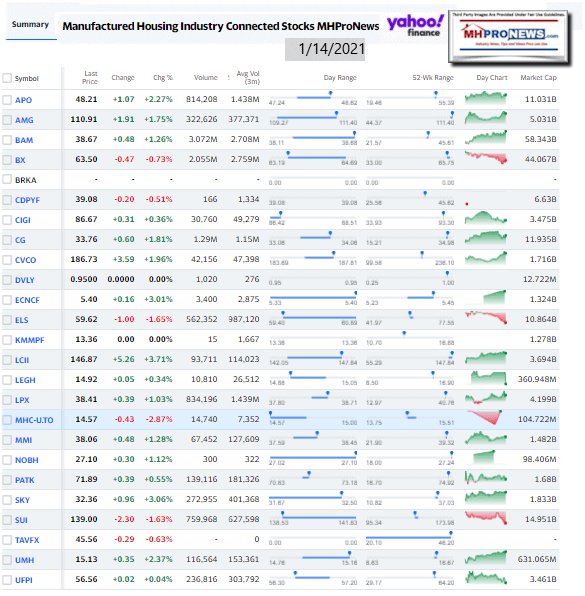Sort by the Avg Vol (3m) column header
585x596 pixels.
point(248,78)
